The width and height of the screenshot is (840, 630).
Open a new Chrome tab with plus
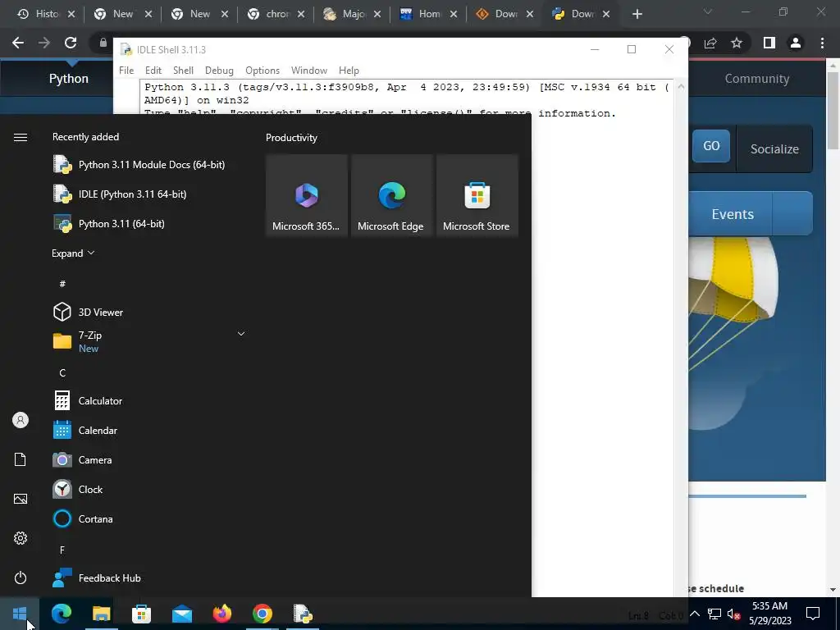pyautogui.click(x=637, y=14)
